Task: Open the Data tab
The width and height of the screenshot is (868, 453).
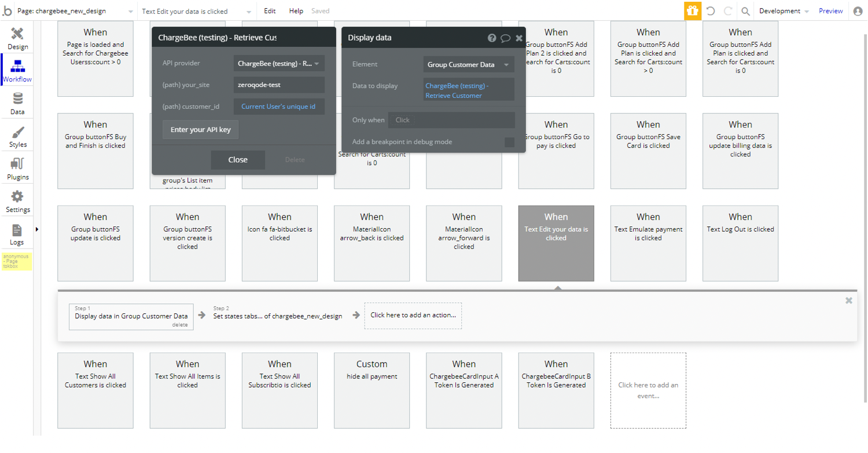Action: (x=17, y=104)
